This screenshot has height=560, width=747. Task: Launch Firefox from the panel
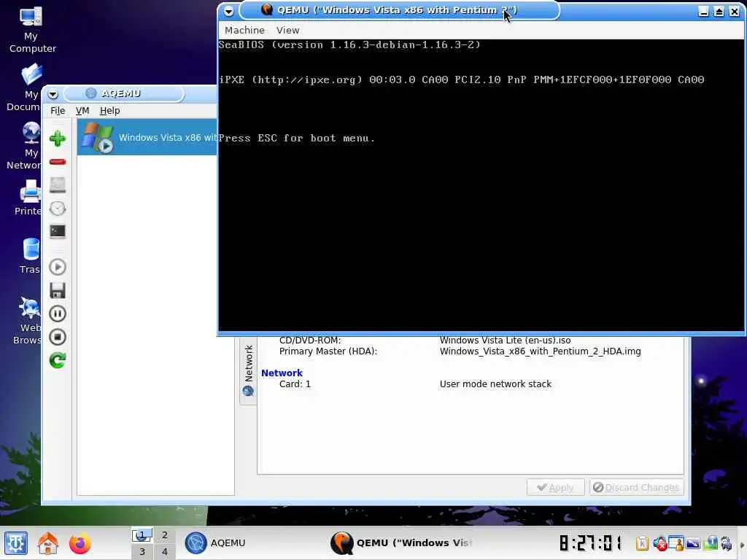[x=80, y=543]
